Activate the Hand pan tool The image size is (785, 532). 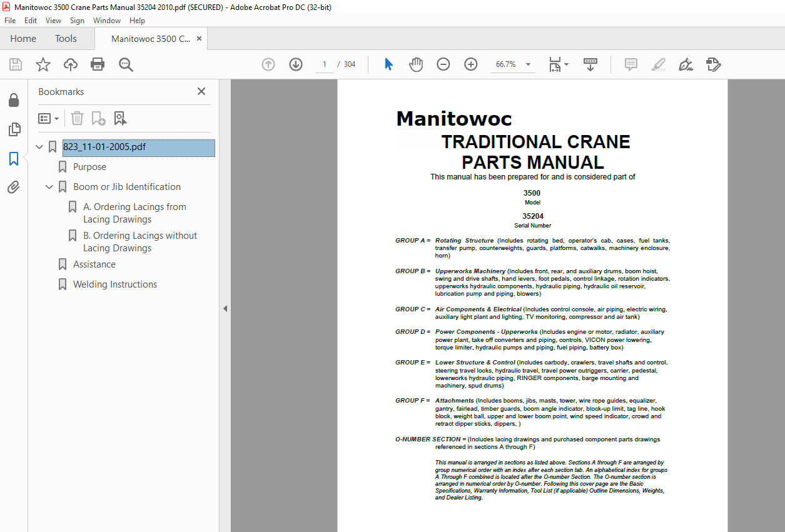tap(416, 64)
